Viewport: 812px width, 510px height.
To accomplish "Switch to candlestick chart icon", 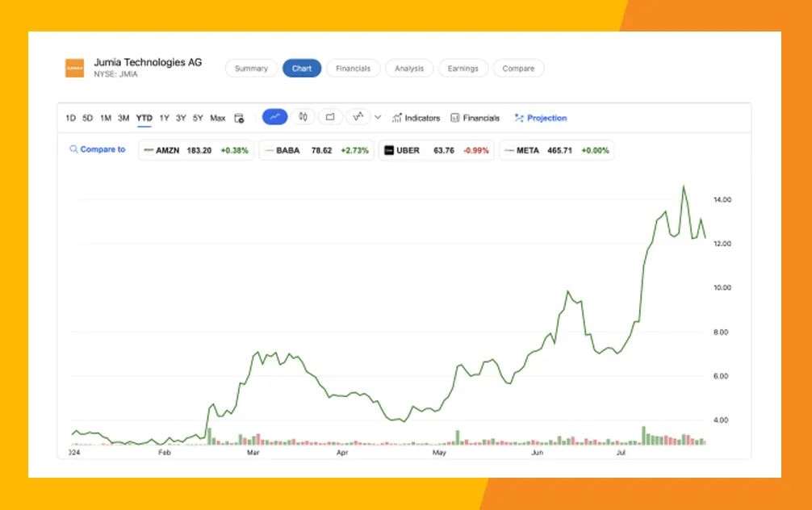I will (x=303, y=117).
